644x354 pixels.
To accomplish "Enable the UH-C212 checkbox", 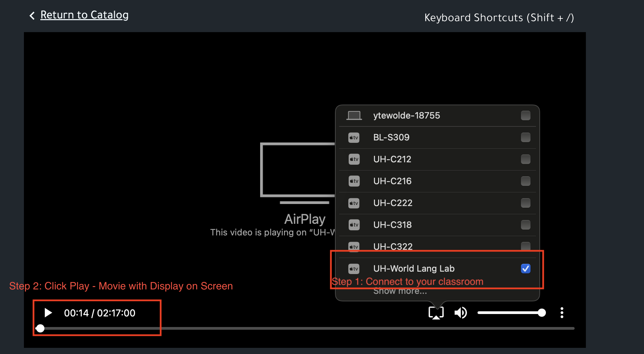I will tap(526, 159).
